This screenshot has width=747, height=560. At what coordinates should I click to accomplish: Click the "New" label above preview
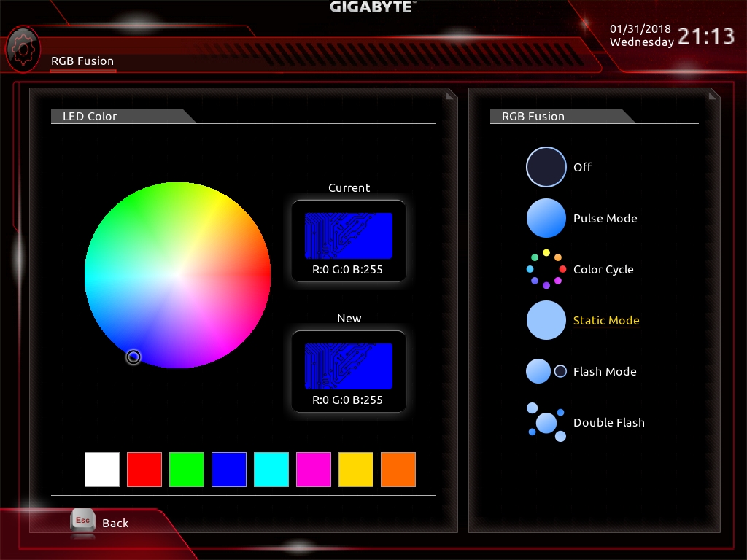click(x=349, y=318)
